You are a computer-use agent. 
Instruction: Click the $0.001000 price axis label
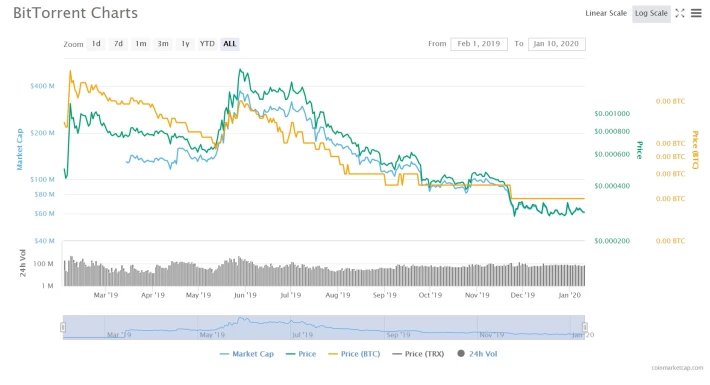click(612, 113)
